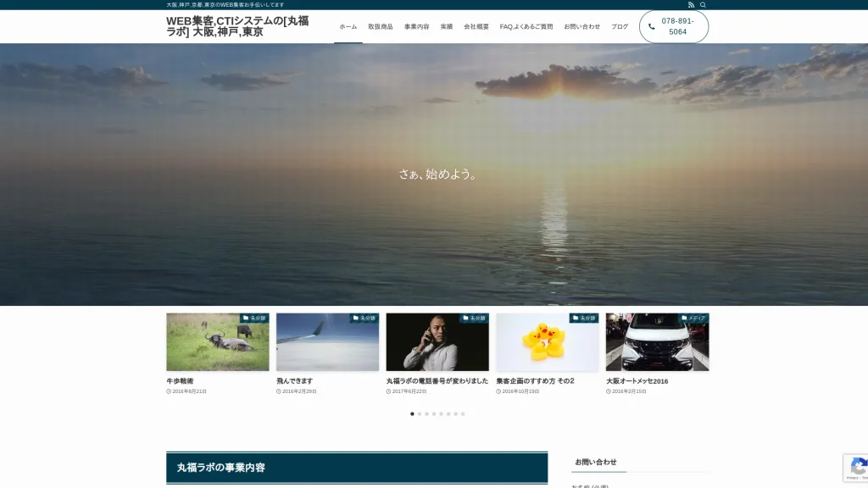868x488 pixels.
Task: Open the post 集客企画のすすめ方 その2
Action: (x=536, y=381)
